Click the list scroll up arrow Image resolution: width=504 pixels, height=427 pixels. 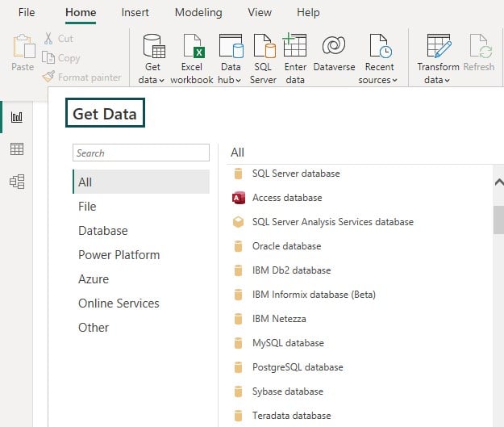[499, 182]
